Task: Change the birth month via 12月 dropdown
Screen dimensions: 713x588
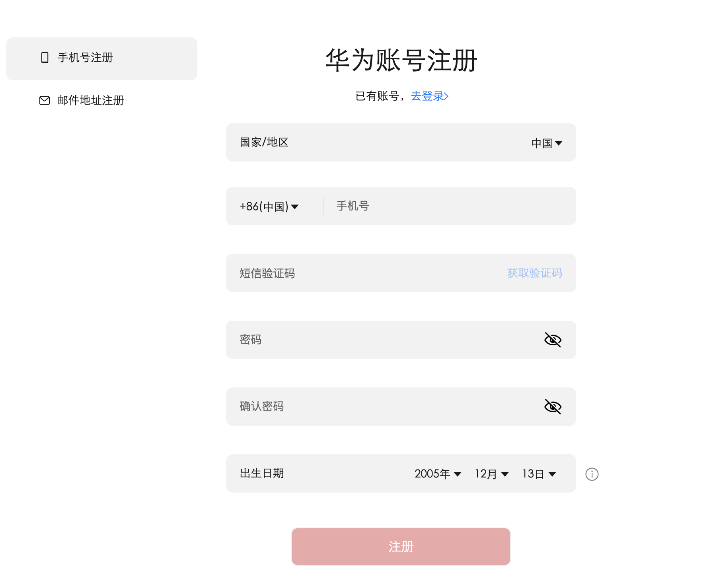Action: [x=491, y=473]
